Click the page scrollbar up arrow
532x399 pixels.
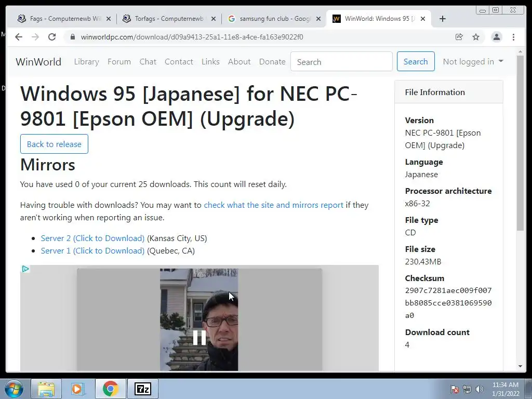(x=520, y=52)
